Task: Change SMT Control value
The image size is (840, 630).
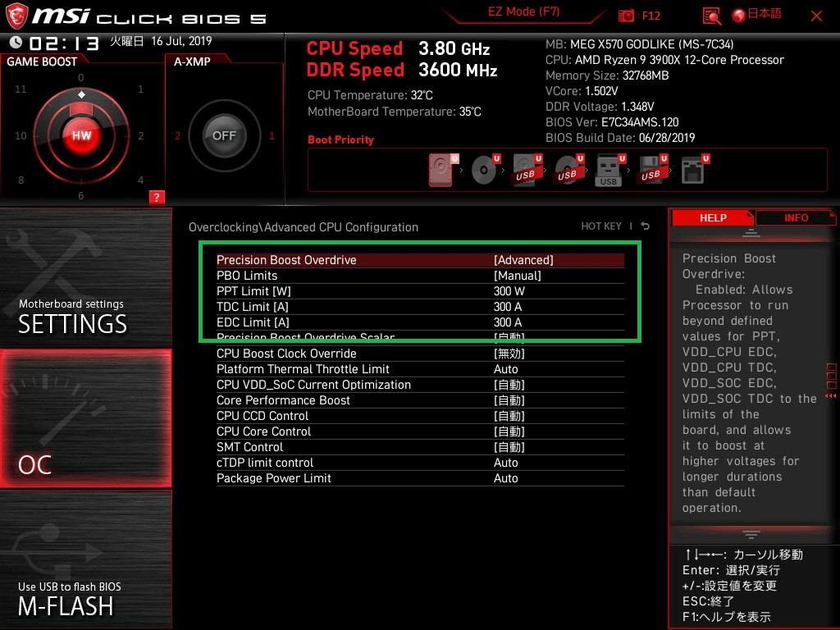Action: tap(509, 447)
